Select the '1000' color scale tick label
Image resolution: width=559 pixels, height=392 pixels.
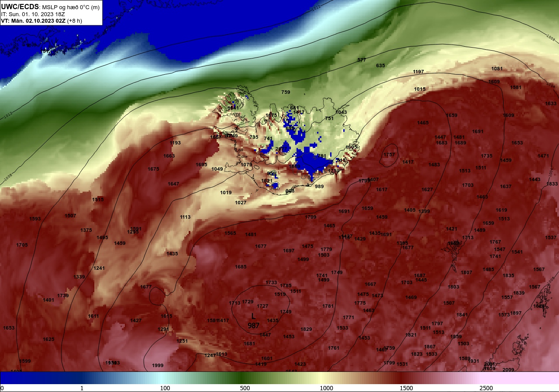[x=326, y=388]
